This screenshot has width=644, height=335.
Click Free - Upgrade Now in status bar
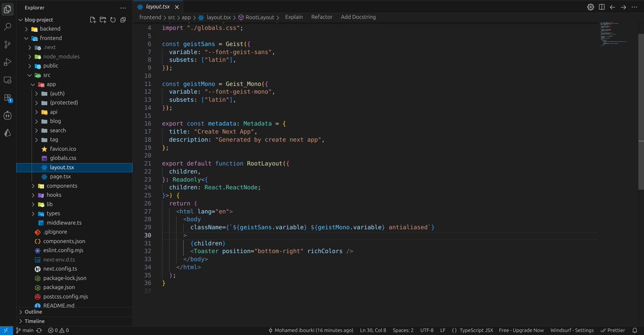[521, 330]
